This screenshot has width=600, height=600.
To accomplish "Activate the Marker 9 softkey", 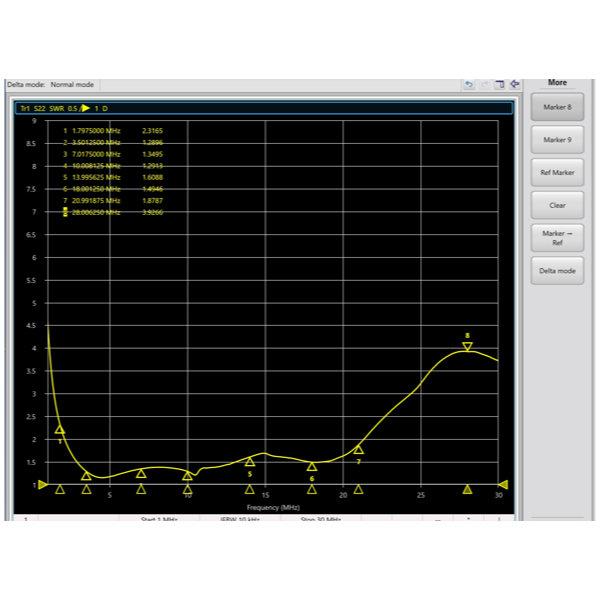I will click(x=557, y=140).
